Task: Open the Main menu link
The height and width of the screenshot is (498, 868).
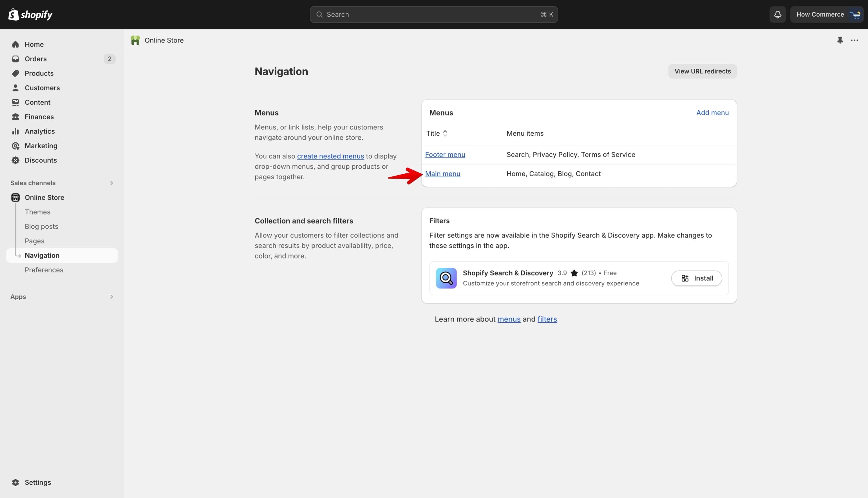Action: point(442,174)
